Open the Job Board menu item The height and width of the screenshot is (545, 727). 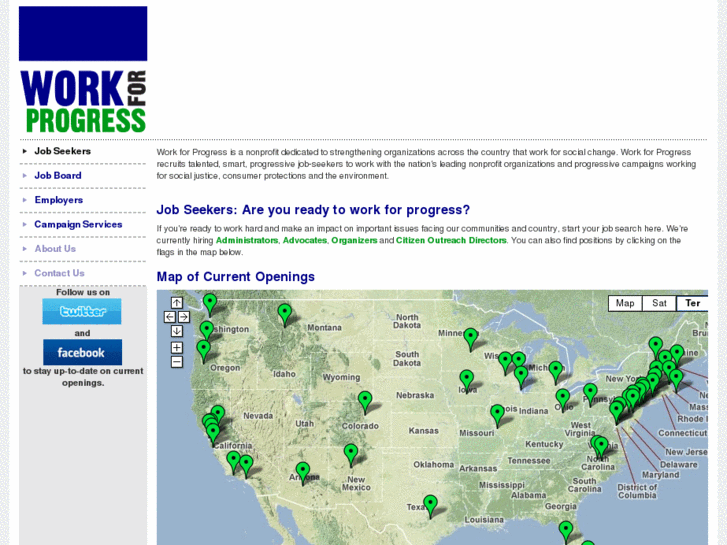[x=58, y=176]
